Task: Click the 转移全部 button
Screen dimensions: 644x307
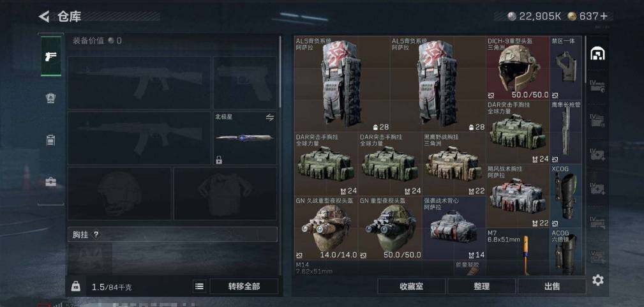Action: pos(244,287)
